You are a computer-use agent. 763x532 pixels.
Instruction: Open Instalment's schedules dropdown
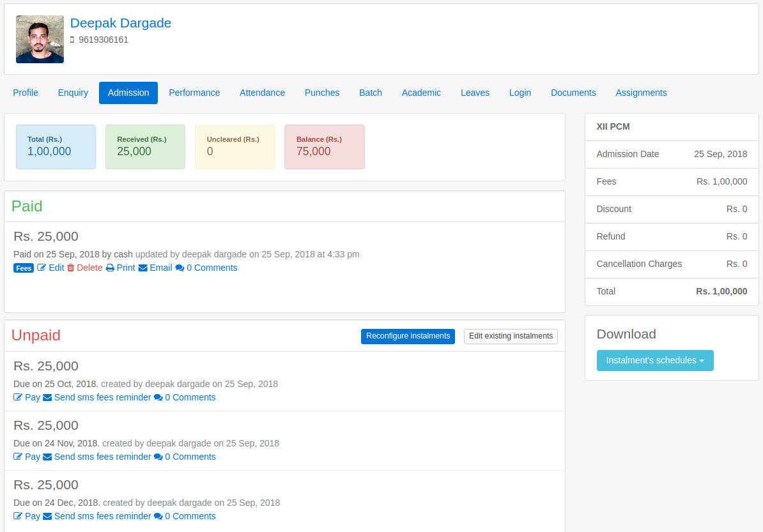tap(655, 360)
